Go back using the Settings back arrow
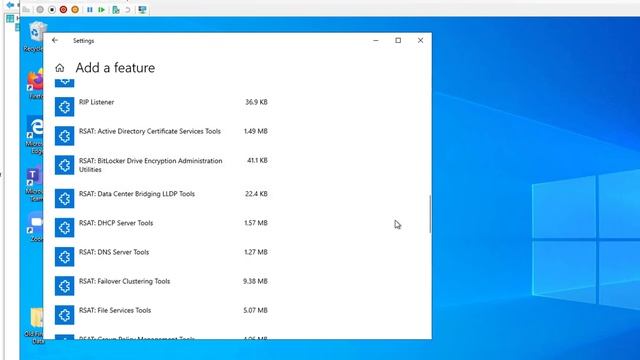 coord(55,40)
